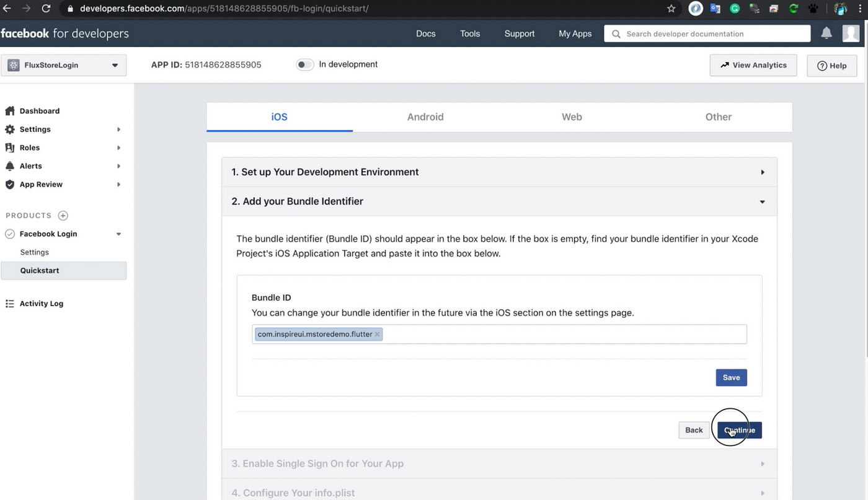Open the Chrome profile avatar
The height and width of the screenshot is (500, 868).
pyautogui.click(x=841, y=9)
